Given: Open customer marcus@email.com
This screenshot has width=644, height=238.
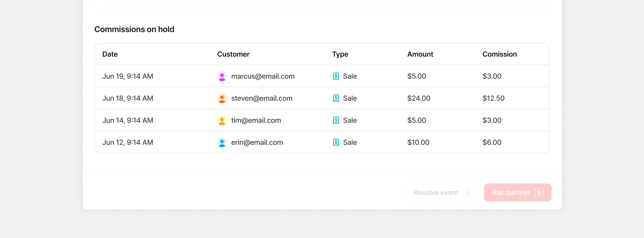Looking at the screenshot, I should click(263, 76).
